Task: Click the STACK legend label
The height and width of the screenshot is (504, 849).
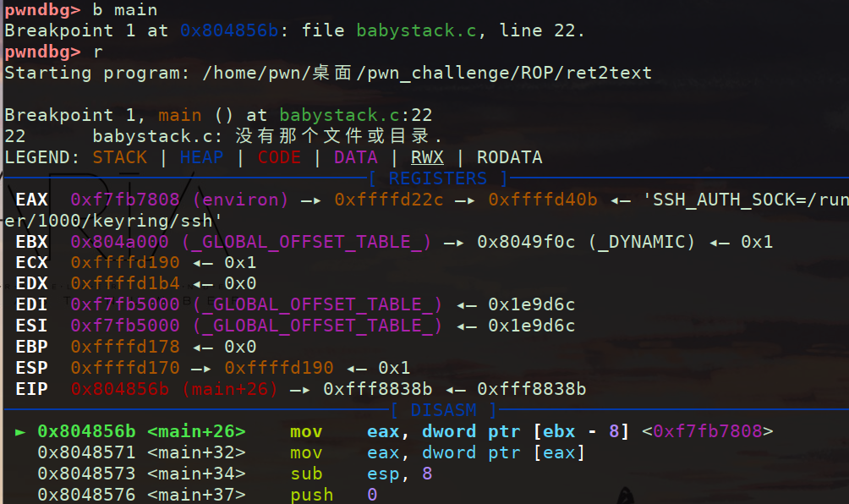Action: (x=119, y=157)
